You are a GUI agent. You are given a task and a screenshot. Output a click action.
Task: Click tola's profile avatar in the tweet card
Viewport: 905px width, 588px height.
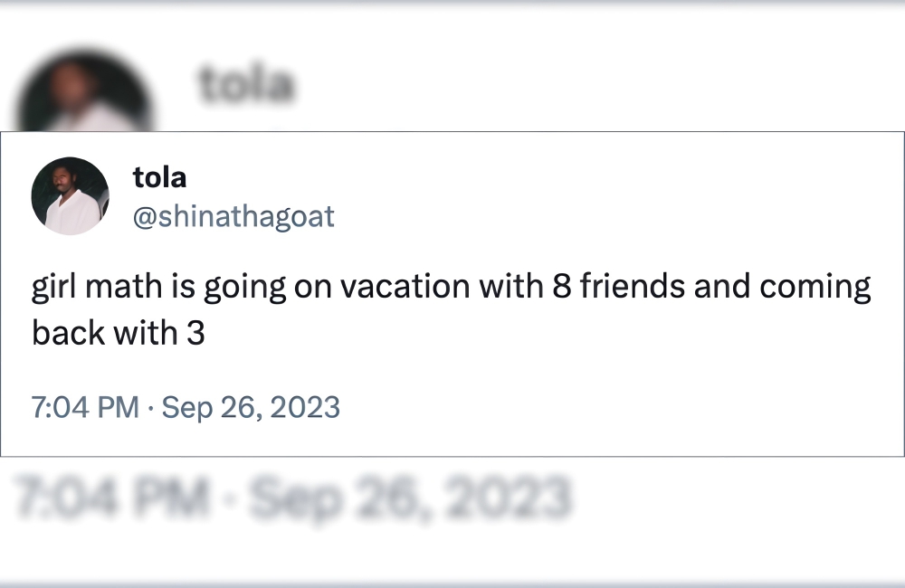coord(70,196)
